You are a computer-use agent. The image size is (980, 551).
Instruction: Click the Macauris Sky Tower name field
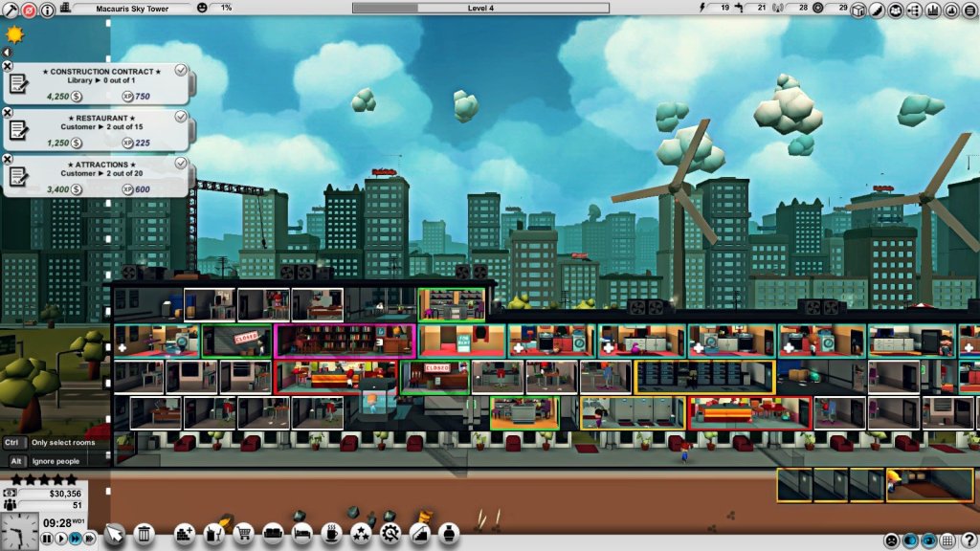point(134,7)
